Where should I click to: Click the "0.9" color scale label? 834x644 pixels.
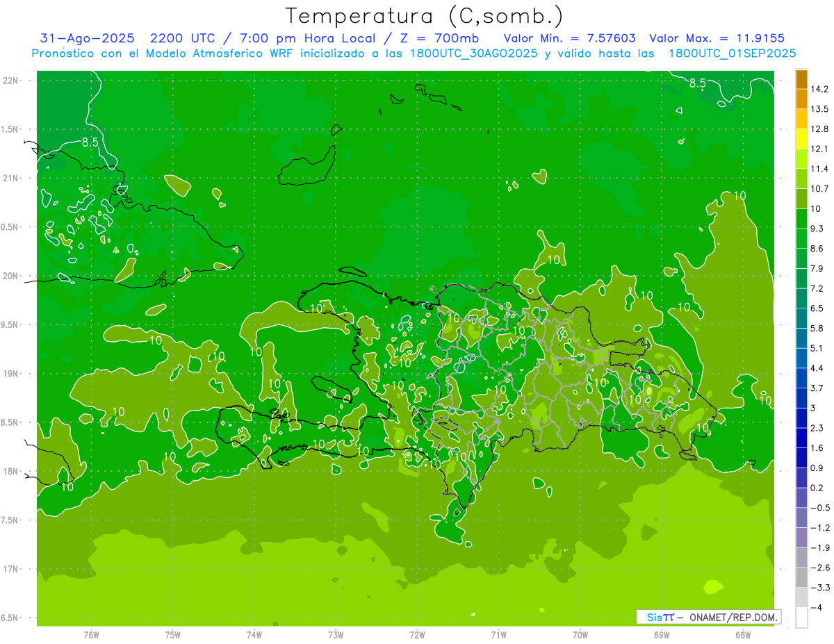click(817, 468)
